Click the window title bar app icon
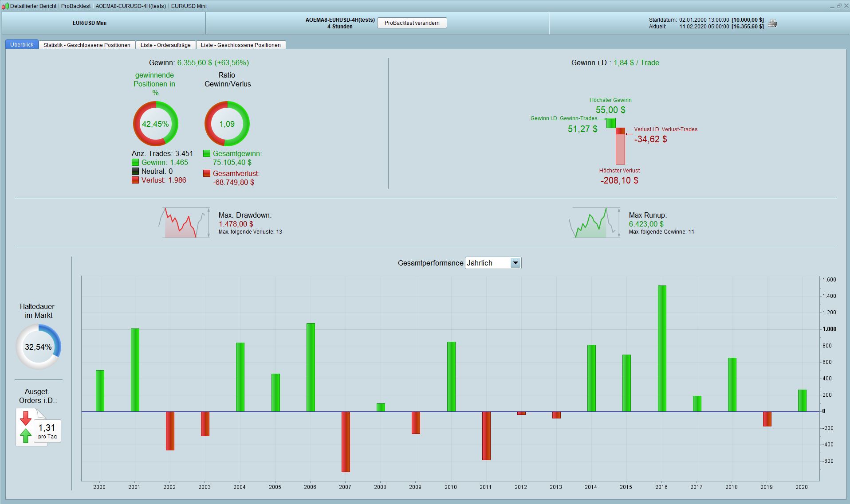 (x=5, y=6)
